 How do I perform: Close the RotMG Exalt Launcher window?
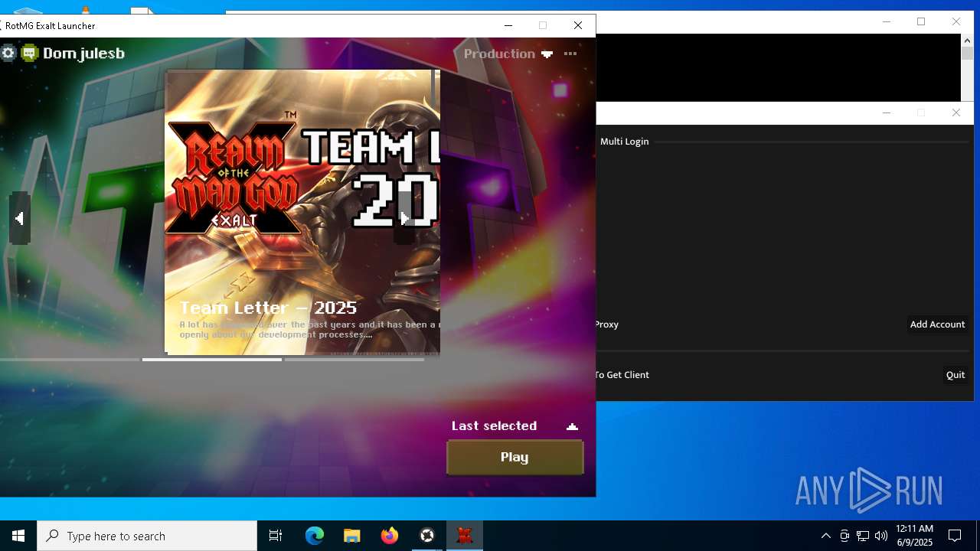pos(578,25)
